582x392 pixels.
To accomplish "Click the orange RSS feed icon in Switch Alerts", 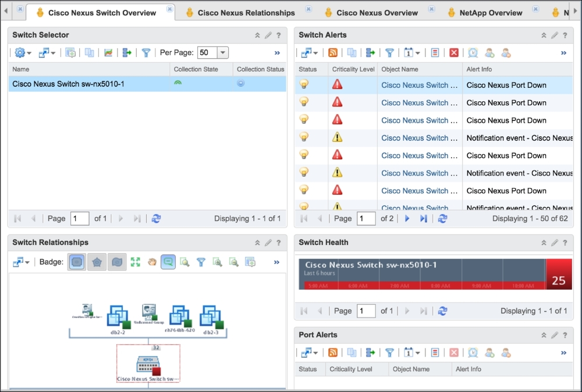I will 333,53.
